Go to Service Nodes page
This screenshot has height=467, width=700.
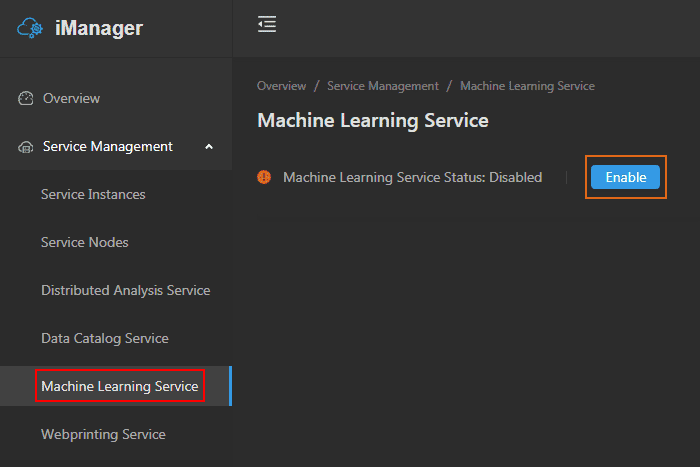85,243
